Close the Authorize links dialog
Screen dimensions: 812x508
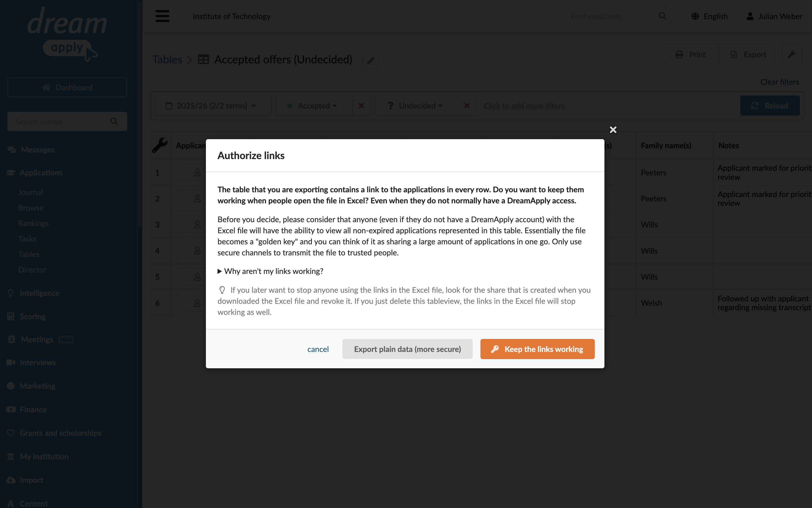pos(613,130)
